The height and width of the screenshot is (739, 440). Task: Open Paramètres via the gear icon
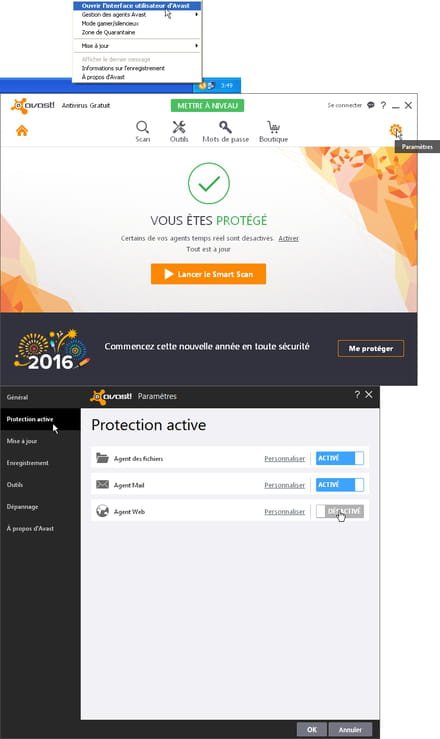coord(395,130)
